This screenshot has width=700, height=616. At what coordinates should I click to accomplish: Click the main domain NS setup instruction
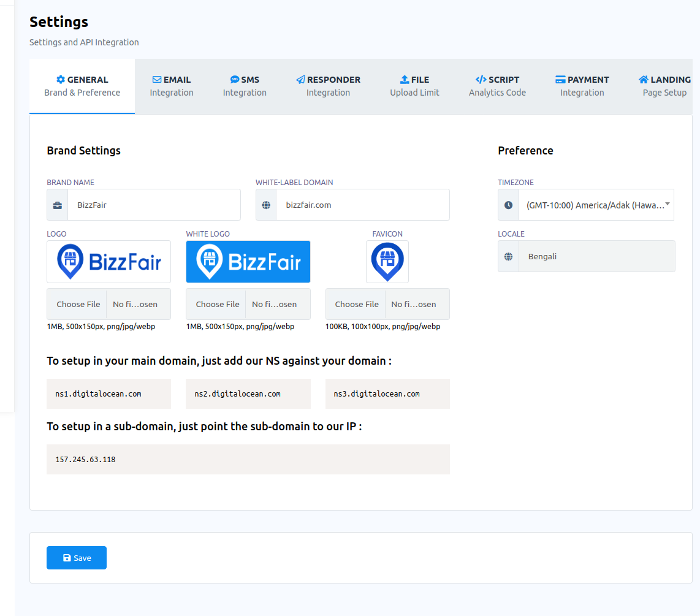(219, 360)
